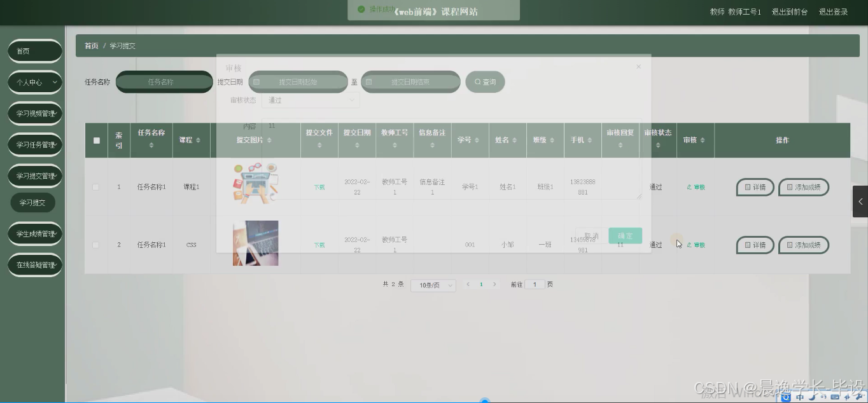Click 提交图片 column sort arrows
868x403 pixels.
(x=269, y=140)
